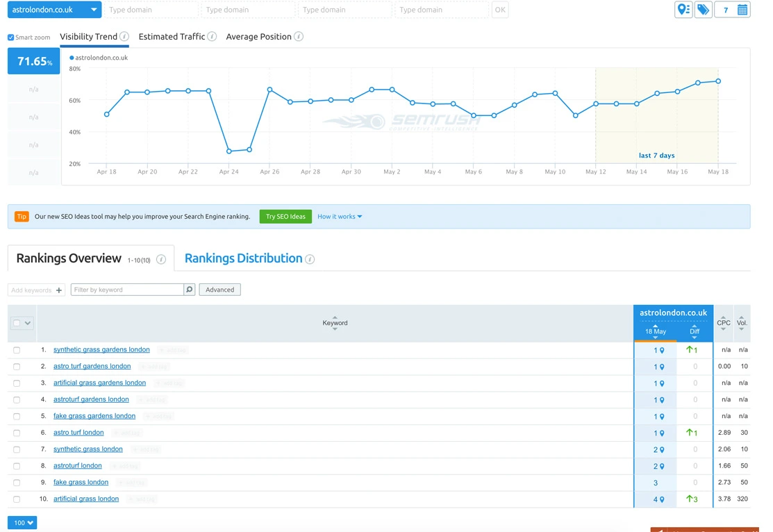
Task: Open the astro turf london keyword link
Action: (x=78, y=433)
